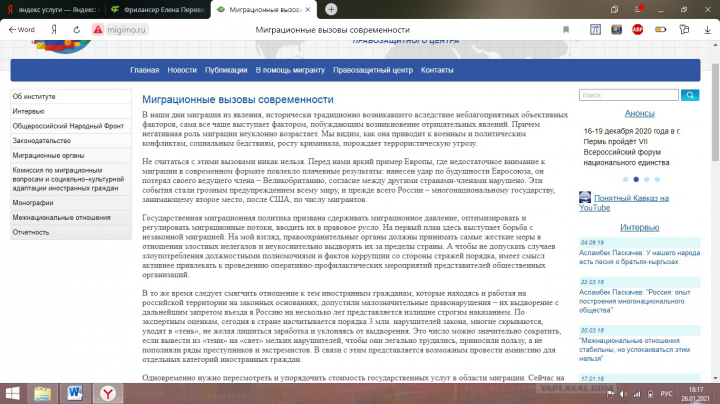This screenshot has width=720, height=404.
Task: Click the battery saver icon in toolbar
Action: tap(660, 30)
